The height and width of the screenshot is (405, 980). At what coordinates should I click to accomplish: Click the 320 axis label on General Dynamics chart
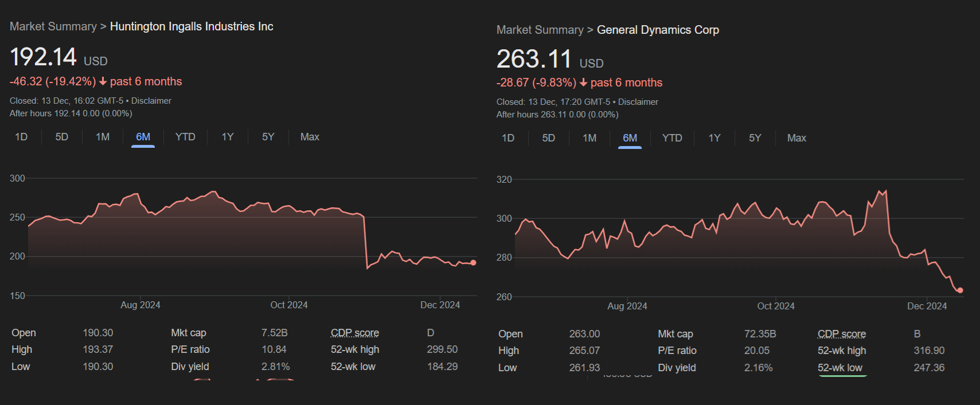pos(504,179)
